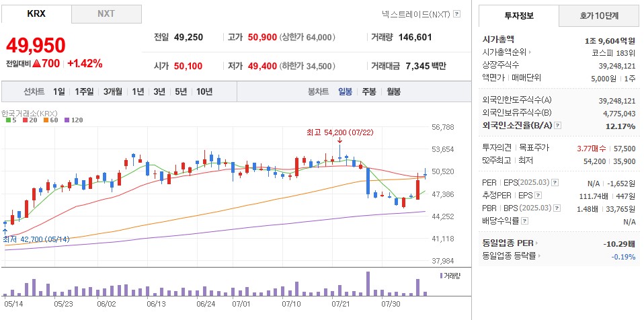
Task: Click the target price 57,500
Action: [625, 149]
